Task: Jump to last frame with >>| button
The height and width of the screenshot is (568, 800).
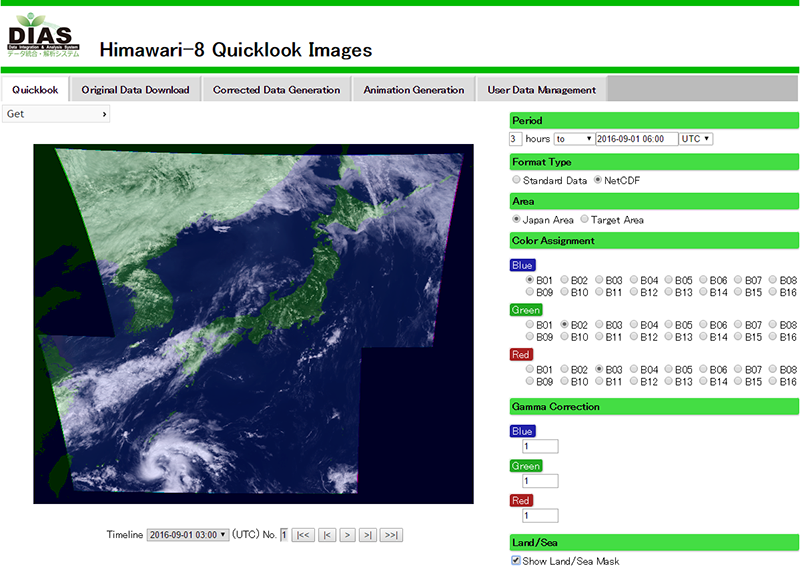Action: (x=391, y=535)
